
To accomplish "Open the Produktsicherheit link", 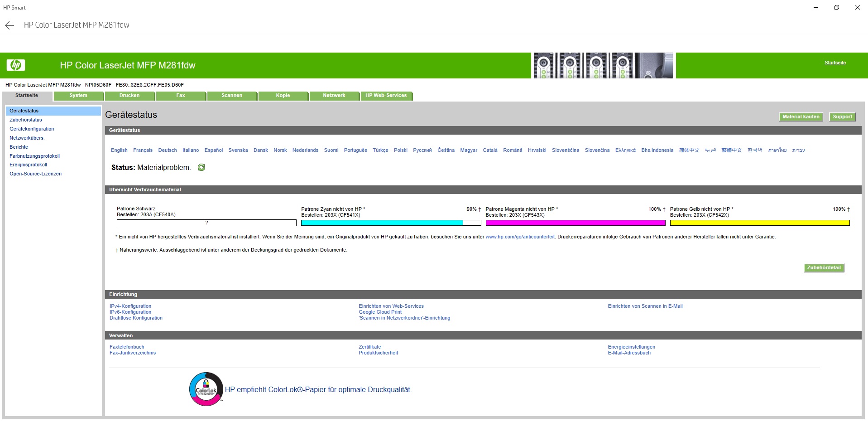I will point(379,353).
